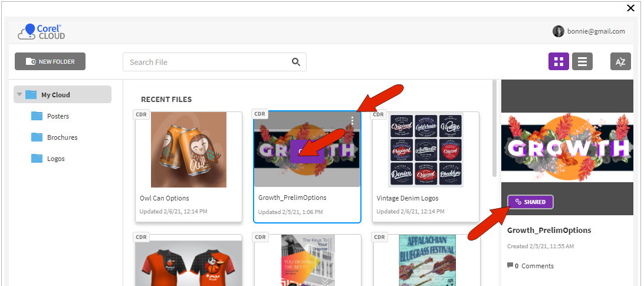The width and height of the screenshot is (644, 286).
Task: Select the Appalachian Bluegrass Festival poster thumbnail
Action: [427, 260]
